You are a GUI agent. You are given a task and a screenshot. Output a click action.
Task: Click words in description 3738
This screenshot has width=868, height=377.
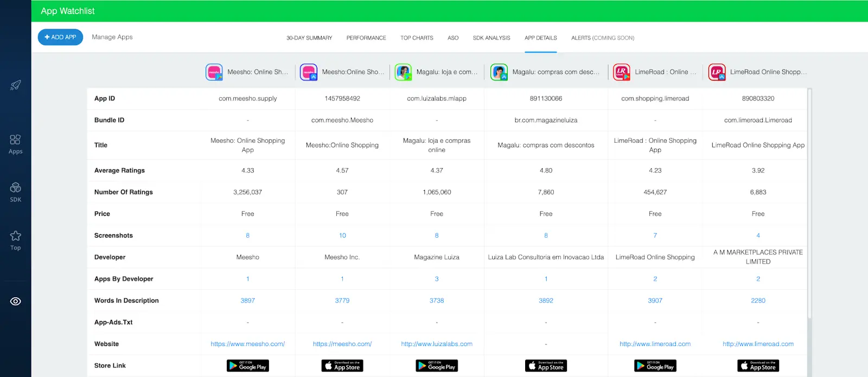pos(437,301)
